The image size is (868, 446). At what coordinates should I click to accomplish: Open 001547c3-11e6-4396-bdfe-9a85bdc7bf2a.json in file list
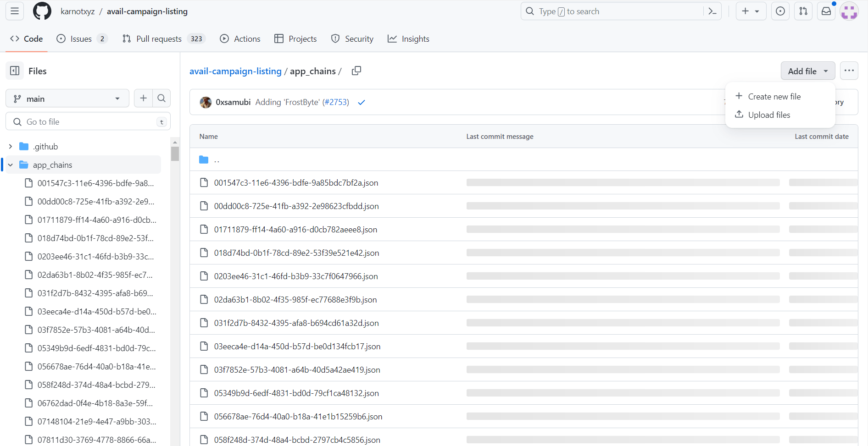click(296, 183)
